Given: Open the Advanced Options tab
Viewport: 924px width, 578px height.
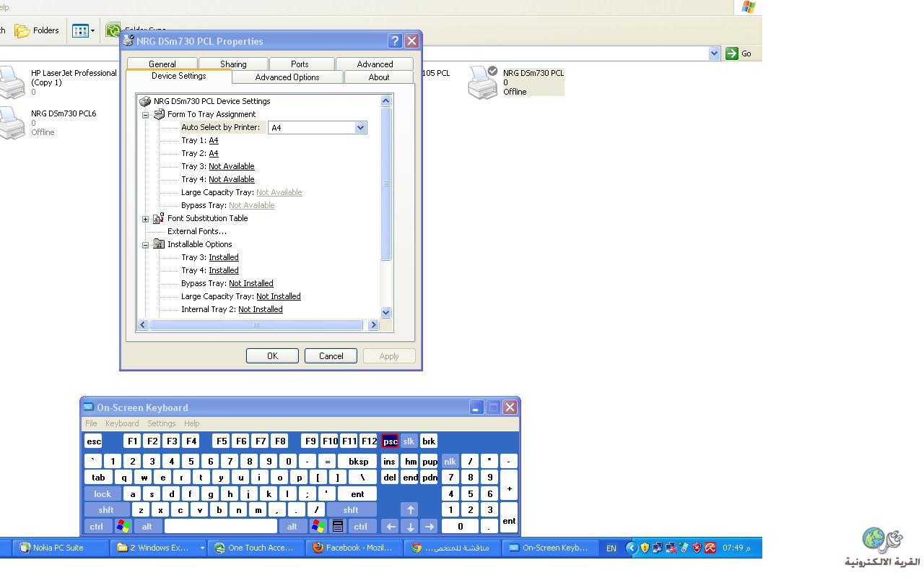Looking at the screenshot, I should tap(287, 77).
